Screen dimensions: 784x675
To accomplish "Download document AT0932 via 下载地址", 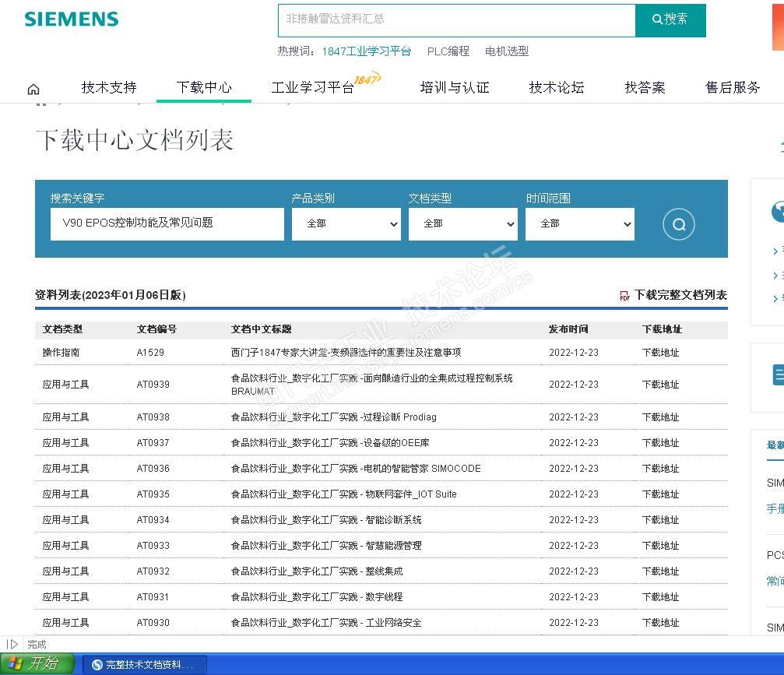I will click(660, 571).
